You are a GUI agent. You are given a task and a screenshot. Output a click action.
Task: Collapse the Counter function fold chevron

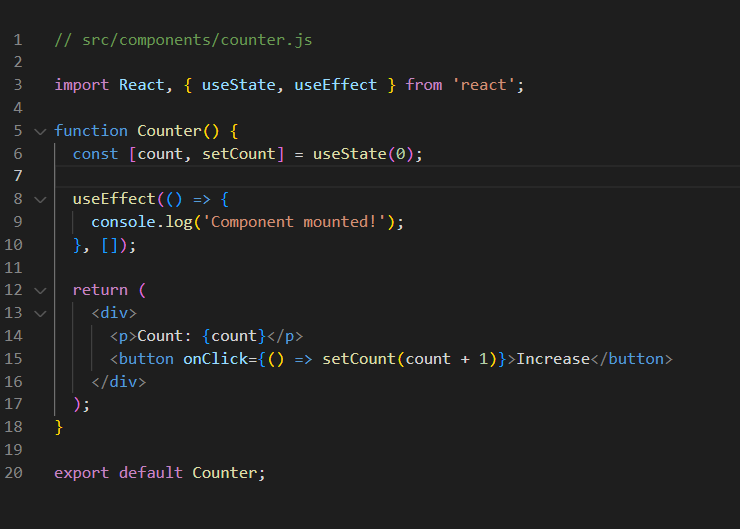click(41, 131)
